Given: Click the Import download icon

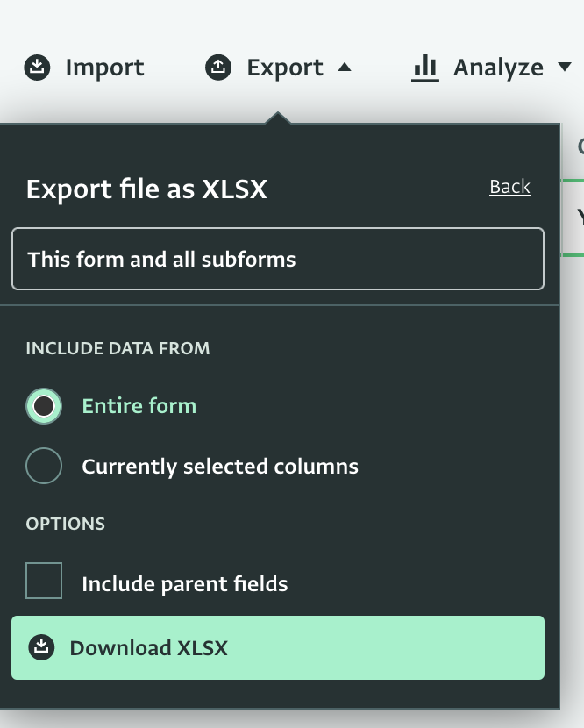Looking at the screenshot, I should coord(37,68).
